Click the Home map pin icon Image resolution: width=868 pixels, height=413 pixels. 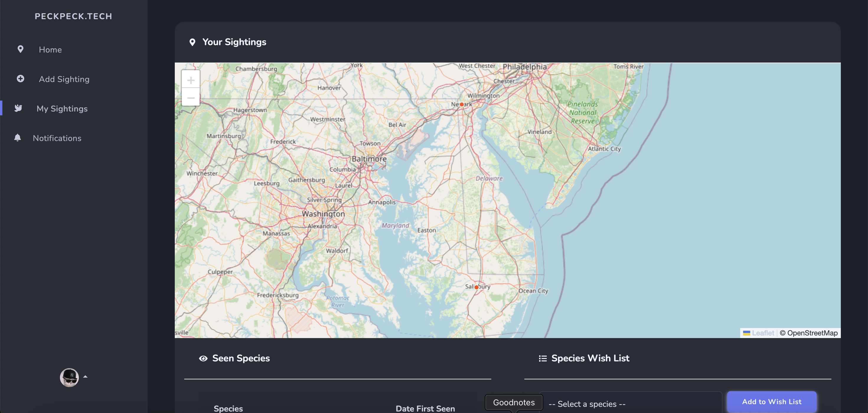tap(20, 50)
